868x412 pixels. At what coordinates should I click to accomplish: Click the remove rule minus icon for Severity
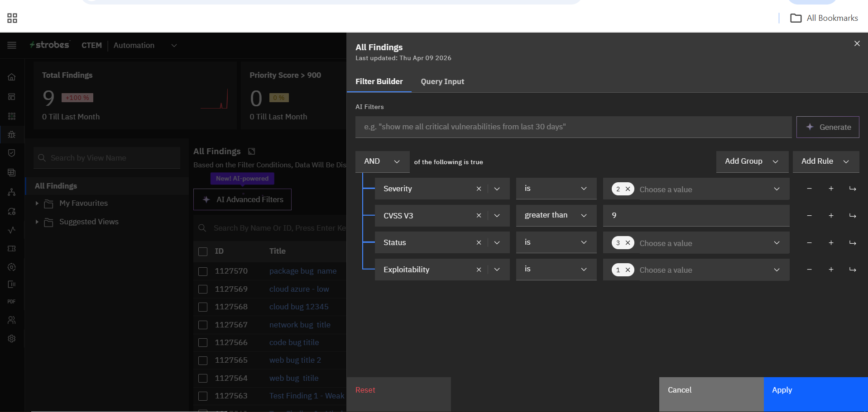click(809, 189)
